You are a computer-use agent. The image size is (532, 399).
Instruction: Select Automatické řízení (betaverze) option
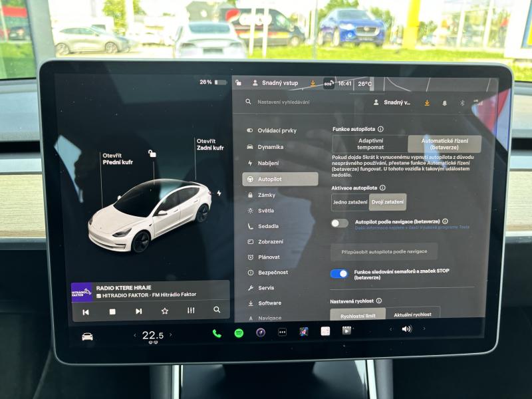point(444,144)
